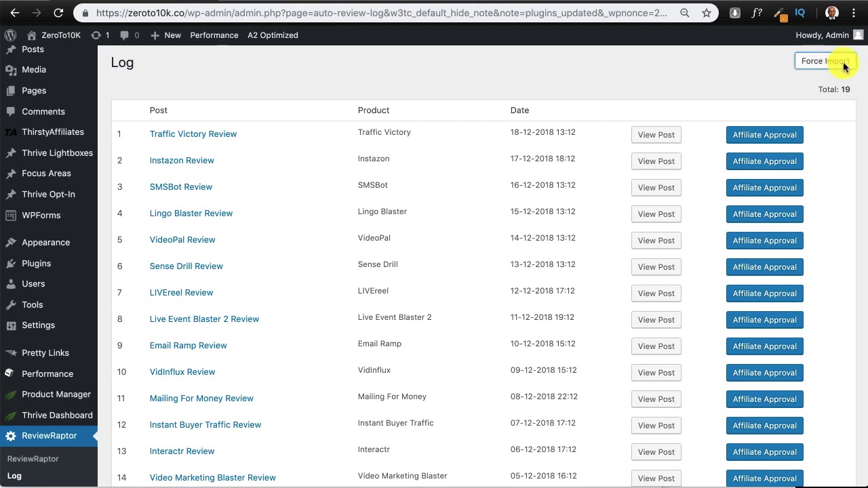The width and height of the screenshot is (868, 488).
Task: Open the Performance admin bar menu
Action: tap(214, 35)
